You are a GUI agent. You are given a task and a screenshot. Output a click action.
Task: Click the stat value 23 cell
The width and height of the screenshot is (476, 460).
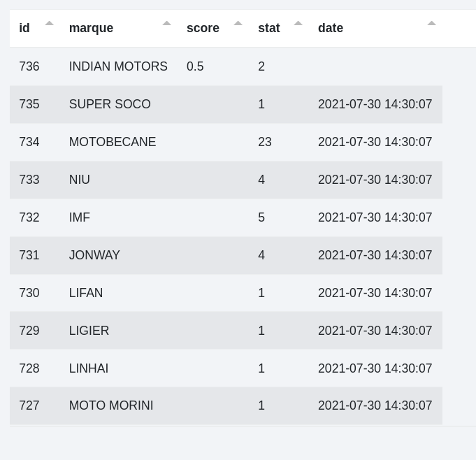265,142
